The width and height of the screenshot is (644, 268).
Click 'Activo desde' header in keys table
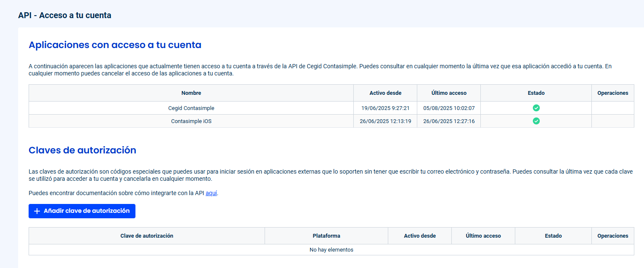click(x=420, y=236)
